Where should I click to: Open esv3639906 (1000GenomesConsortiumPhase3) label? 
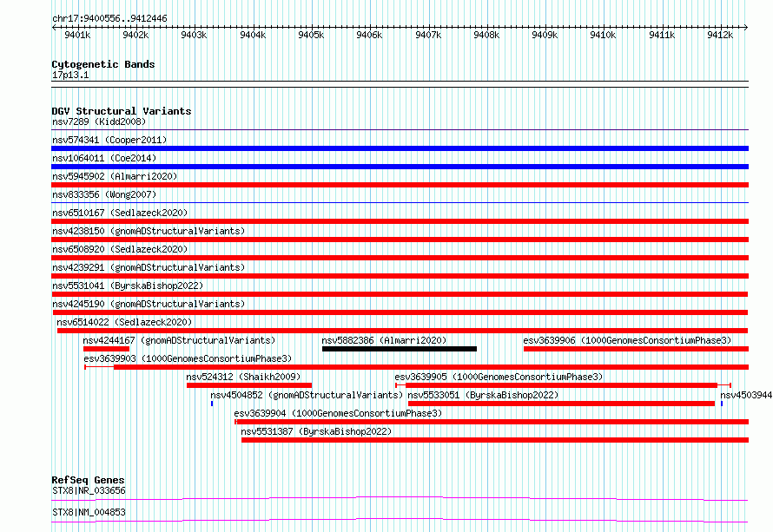(x=627, y=340)
